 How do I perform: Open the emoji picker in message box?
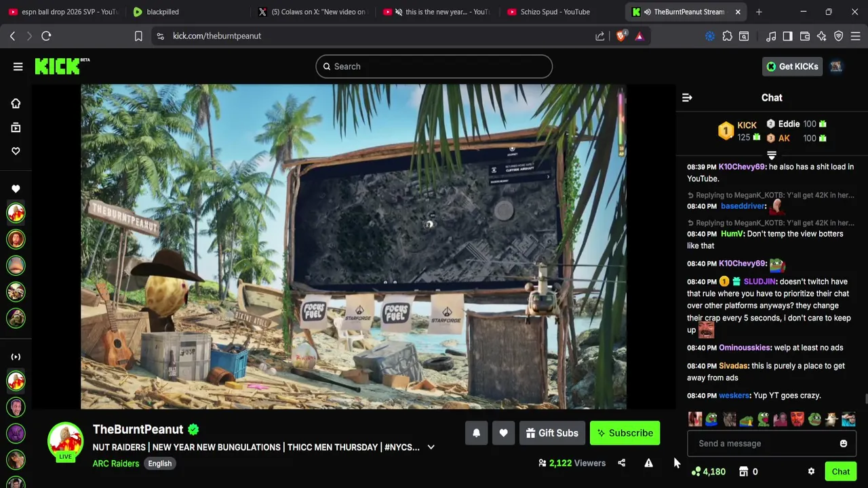[844, 443]
